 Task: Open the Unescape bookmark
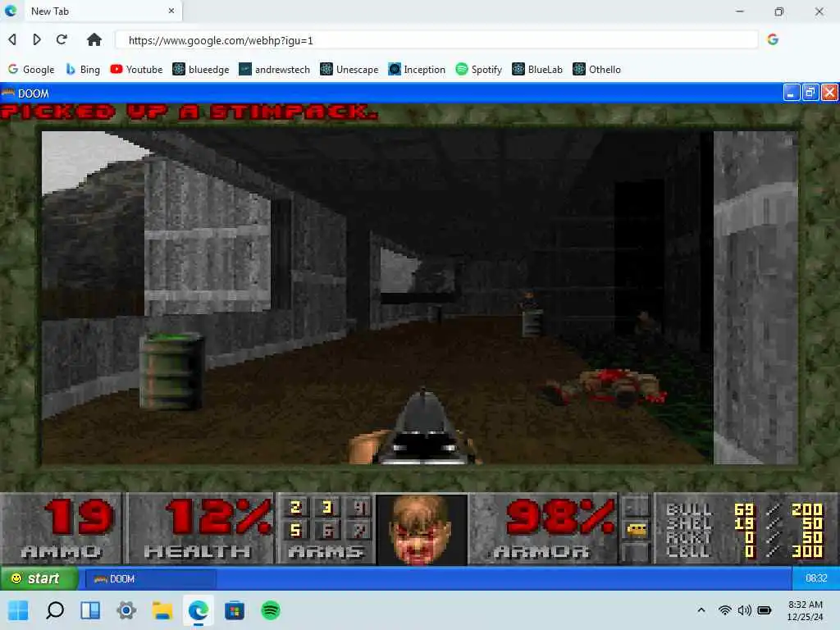click(x=349, y=70)
